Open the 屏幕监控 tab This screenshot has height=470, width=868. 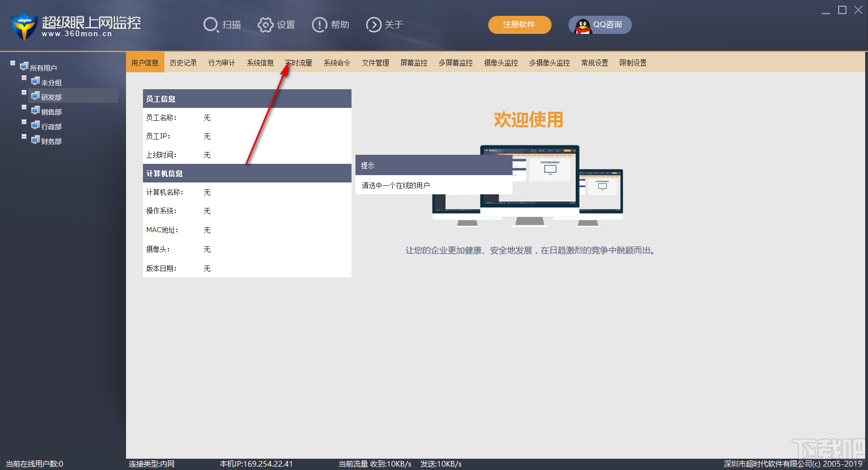[x=413, y=62]
